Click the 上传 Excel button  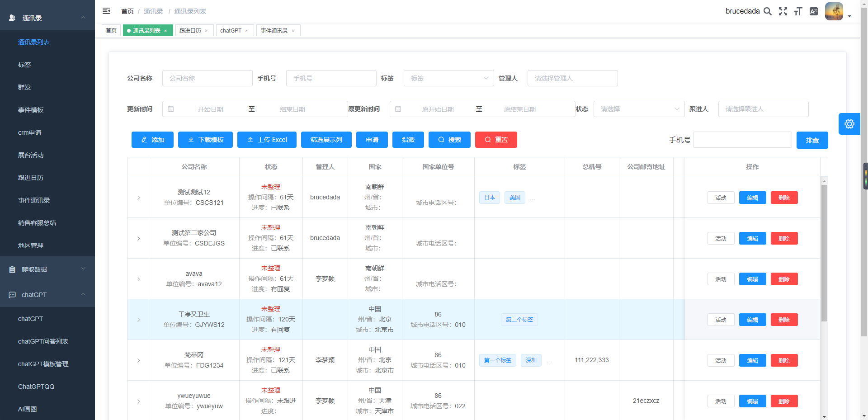pyautogui.click(x=267, y=140)
